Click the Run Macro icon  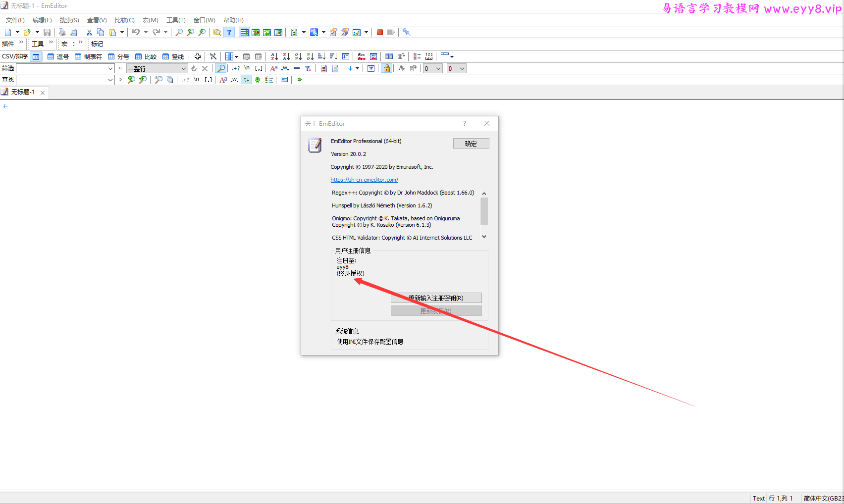[x=391, y=32]
